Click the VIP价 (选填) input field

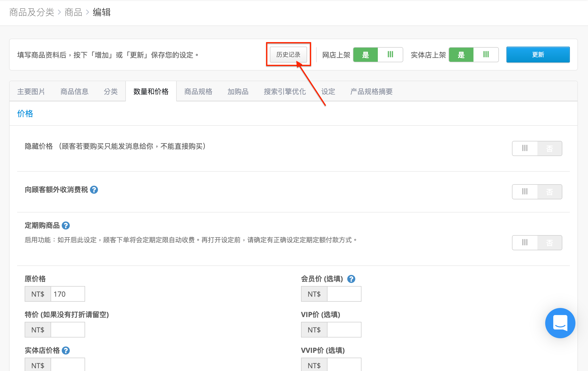point(344,330)
